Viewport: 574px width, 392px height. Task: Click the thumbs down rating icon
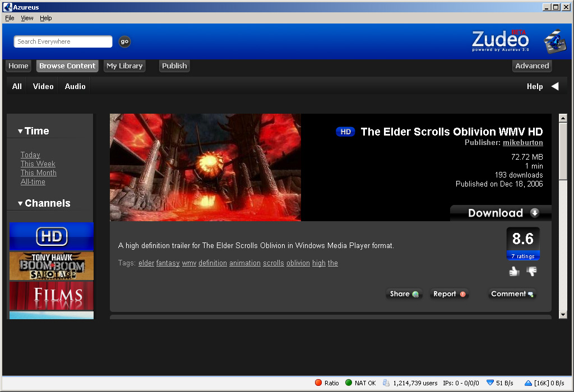pos(531,272)
